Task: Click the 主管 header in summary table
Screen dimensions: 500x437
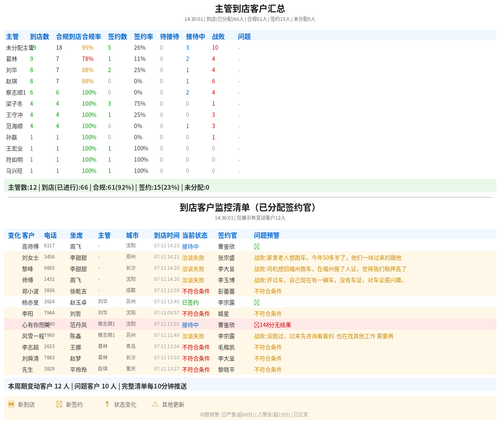Action: [x=12, y=36]
